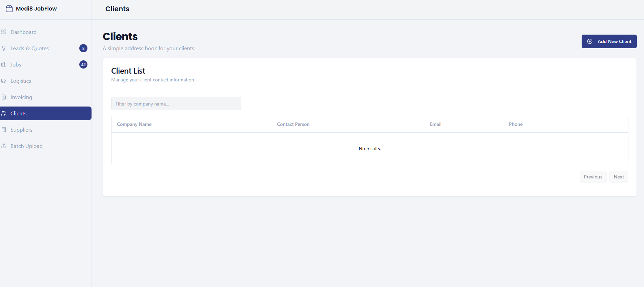The height and width of the screenshot is (287, 644).
Task: Select the Clients menu item
Action: click(46, 113)
